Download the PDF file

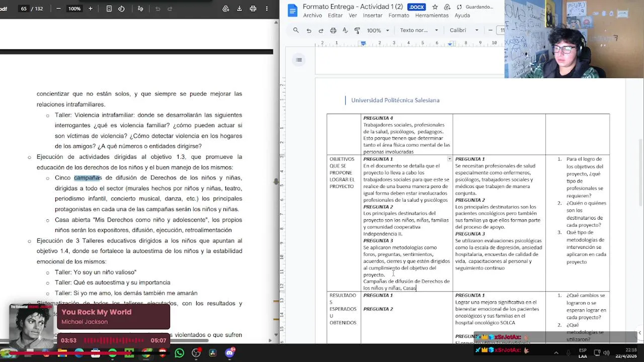(x=239, y=9)
